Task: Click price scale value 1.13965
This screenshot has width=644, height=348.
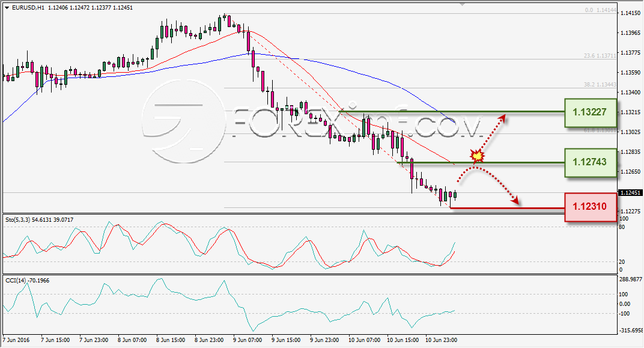Action: tap(630, 33)
